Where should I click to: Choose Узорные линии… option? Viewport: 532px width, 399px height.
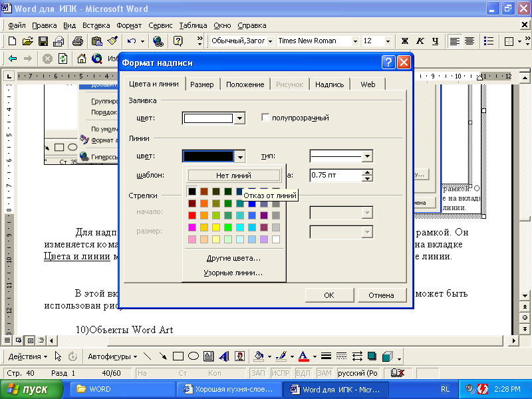[233, 273]
